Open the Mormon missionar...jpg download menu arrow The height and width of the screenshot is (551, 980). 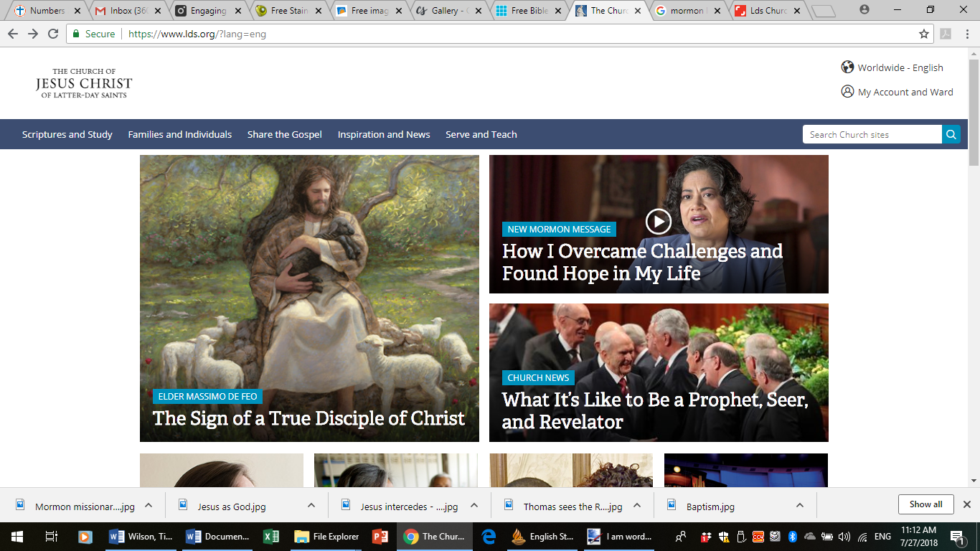click(x=149, y=505)
